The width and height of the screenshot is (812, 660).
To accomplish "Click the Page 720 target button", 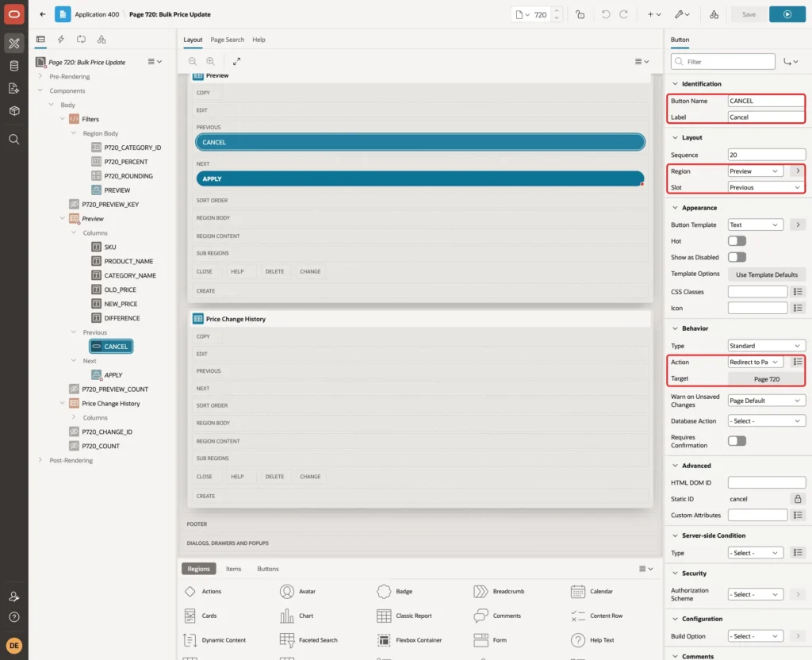I will 767,379.
